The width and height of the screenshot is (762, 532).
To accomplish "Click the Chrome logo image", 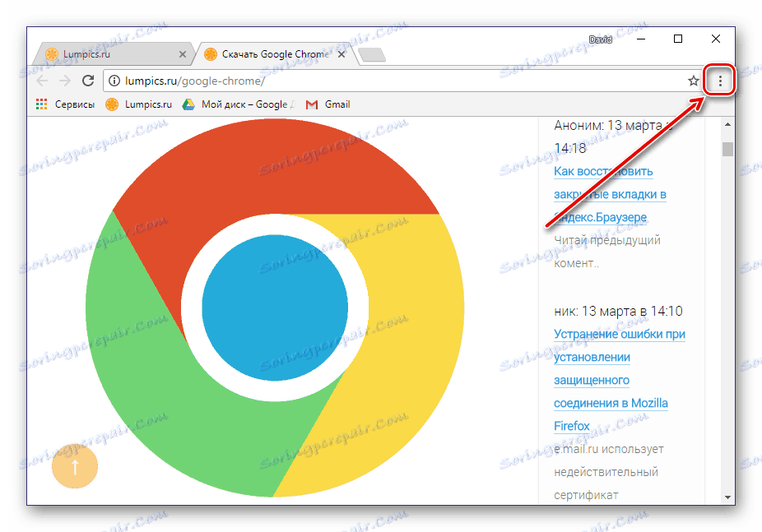I will click(x=275, y=308).
